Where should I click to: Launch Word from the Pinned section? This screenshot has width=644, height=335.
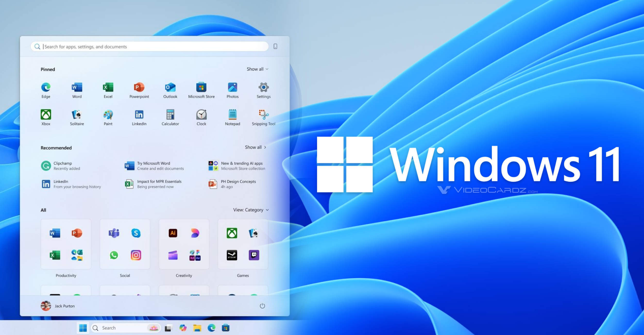[x=77, y=90]
